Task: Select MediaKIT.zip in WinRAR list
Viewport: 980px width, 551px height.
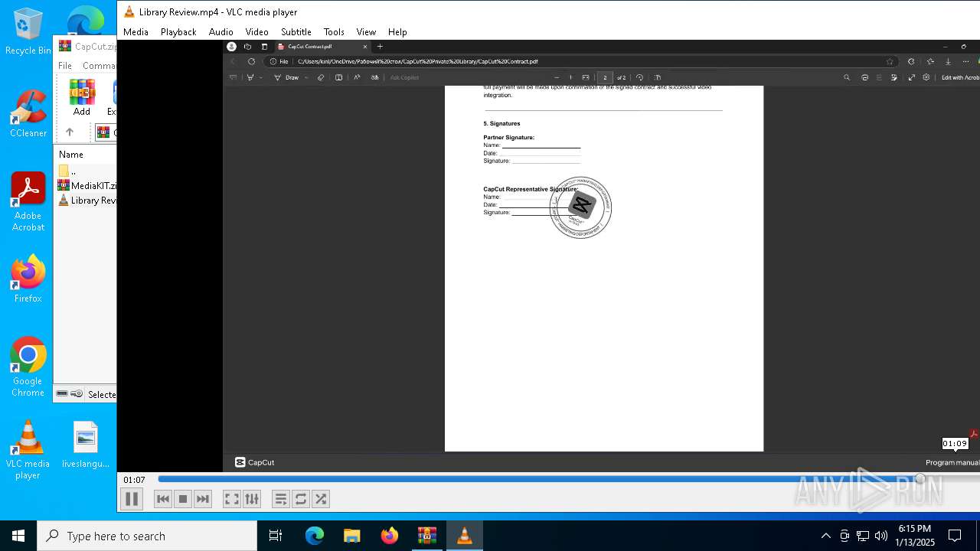Action: click(87, 186)
